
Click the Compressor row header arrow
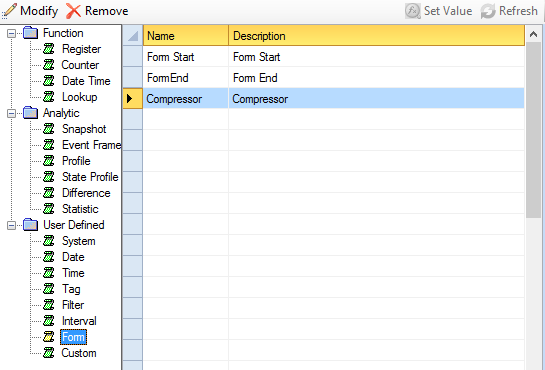132,99
